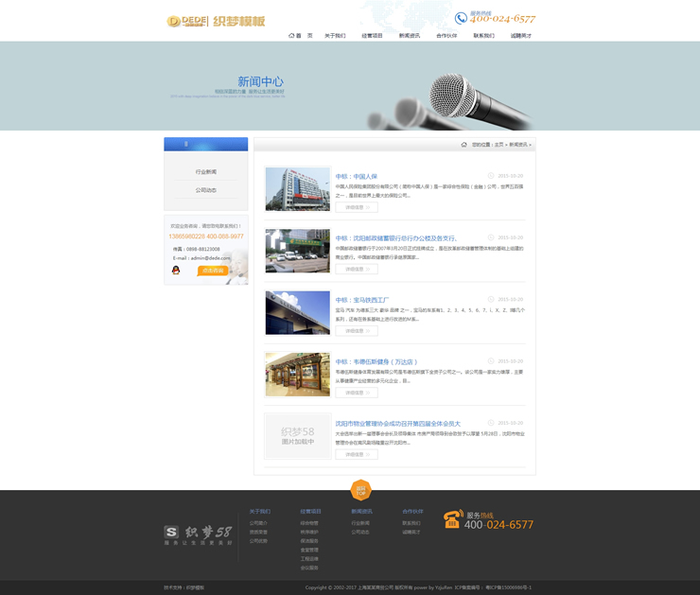Go to 首页 in the top navigation
The width and height of the screenshot is (700, 595).
[301, 36]
